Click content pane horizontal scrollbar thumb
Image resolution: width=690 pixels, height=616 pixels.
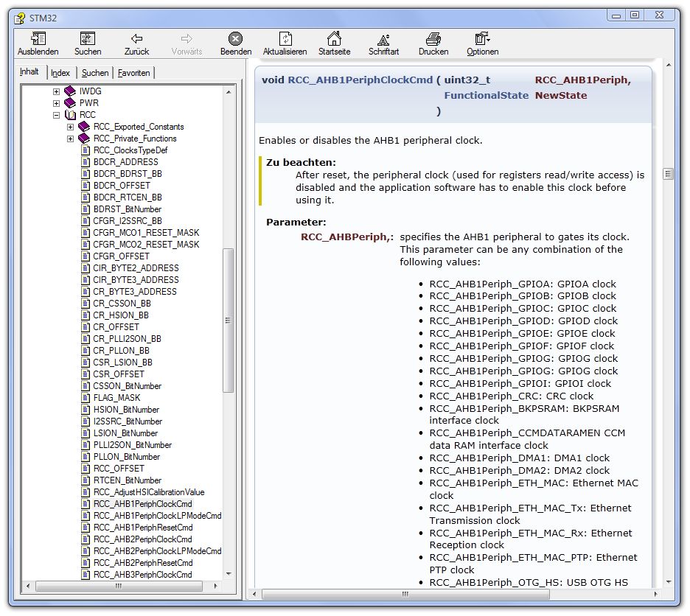(x=405, y=594)
